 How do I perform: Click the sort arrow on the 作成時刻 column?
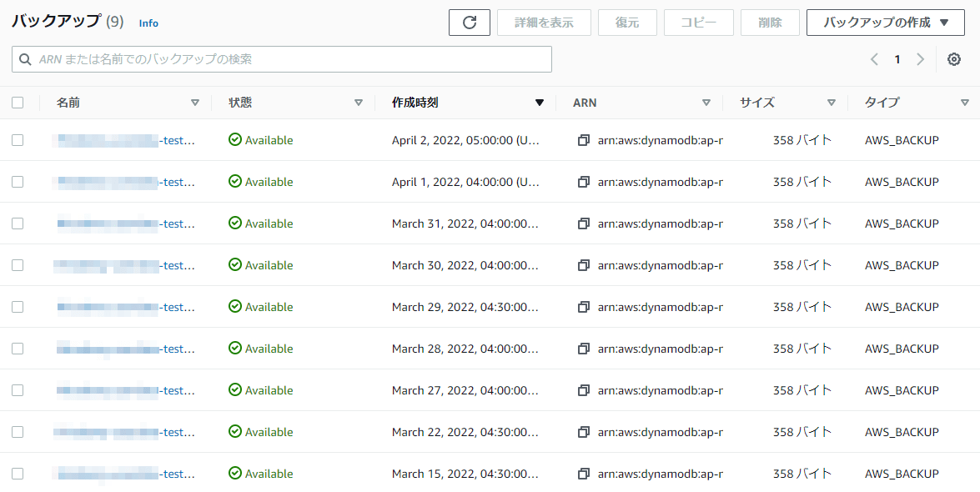coord(539,103)
